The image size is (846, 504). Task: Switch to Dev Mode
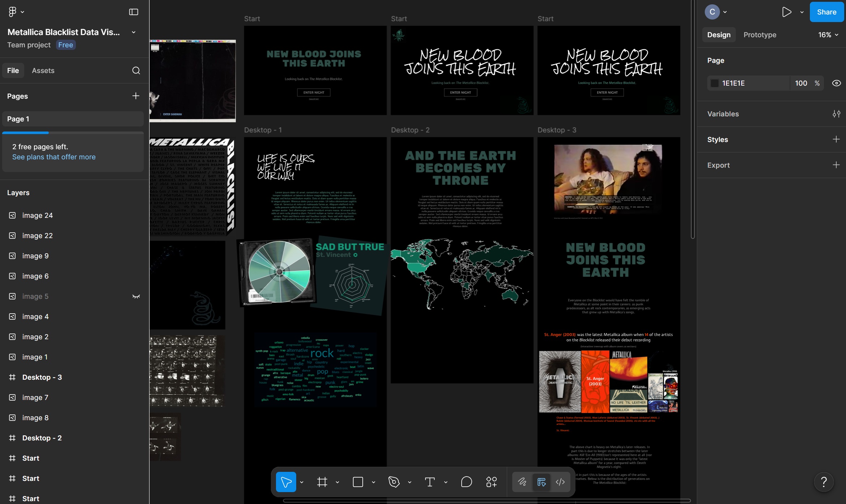click(560, 482)
